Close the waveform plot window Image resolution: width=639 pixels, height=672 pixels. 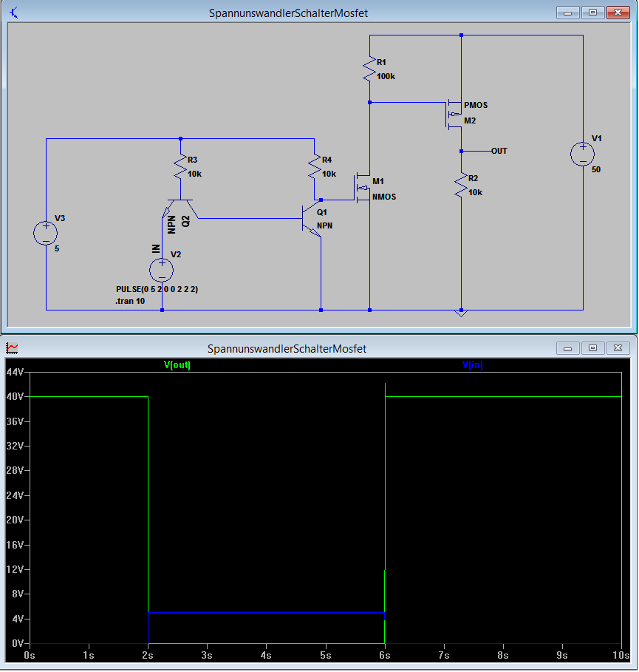click(618, 348)
